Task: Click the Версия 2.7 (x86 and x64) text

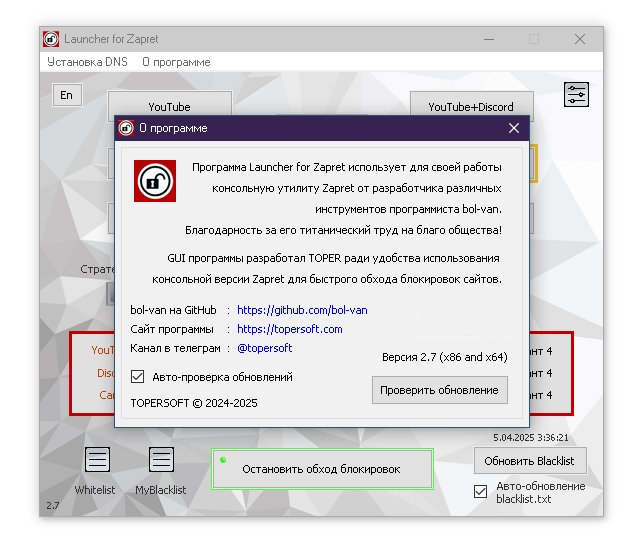Action: (445, 357)
